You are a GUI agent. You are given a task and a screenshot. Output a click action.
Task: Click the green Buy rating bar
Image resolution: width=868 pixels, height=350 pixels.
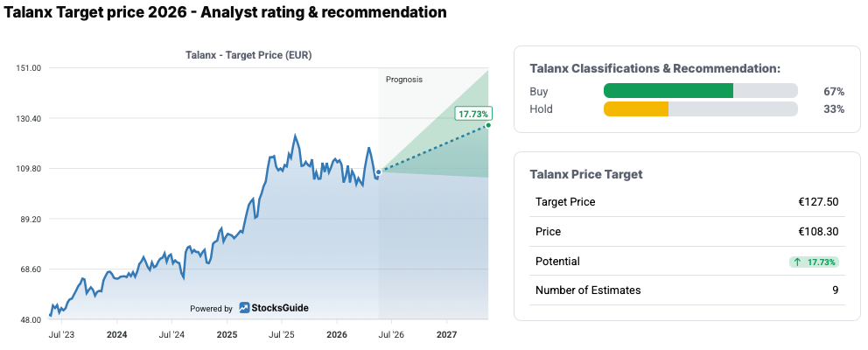[668, 91]
